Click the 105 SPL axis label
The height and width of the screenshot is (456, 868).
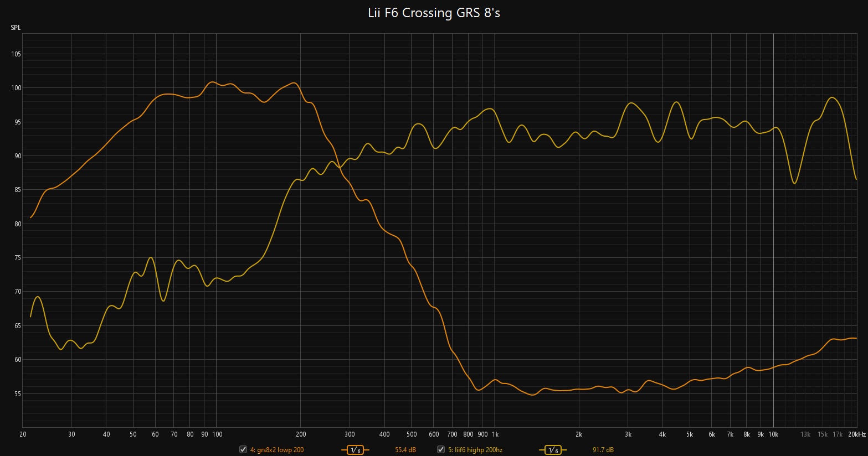(16, 54)
